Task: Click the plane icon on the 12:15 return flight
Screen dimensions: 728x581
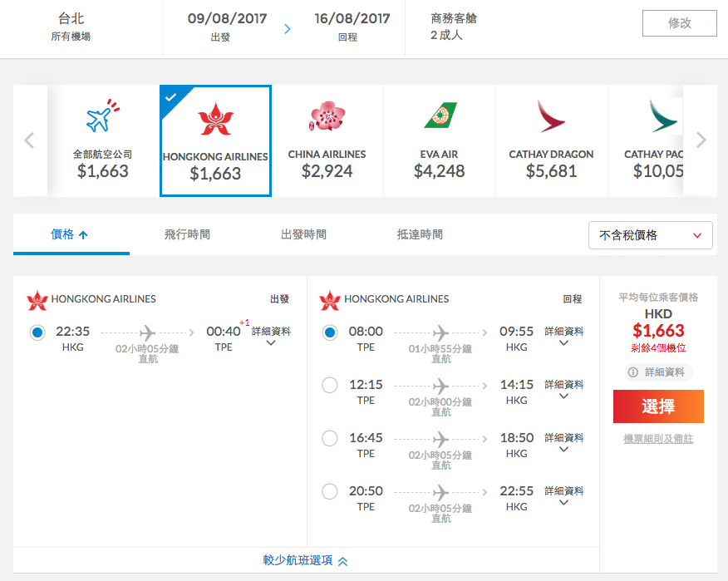Action: tap(440, 386)
